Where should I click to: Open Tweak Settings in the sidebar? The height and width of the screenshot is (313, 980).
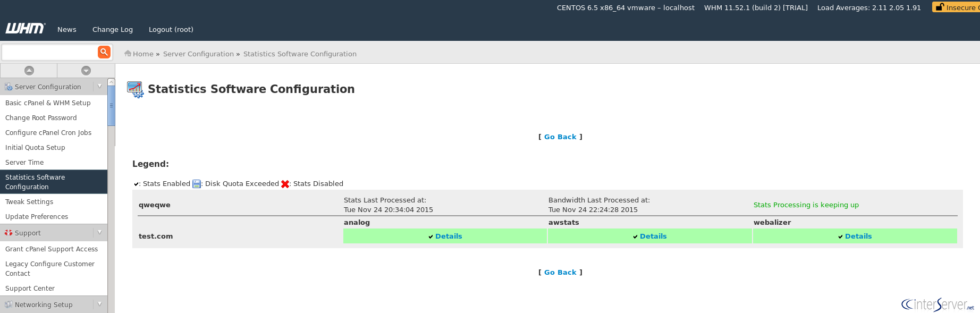pyautogui.click(x=29, y=202)
